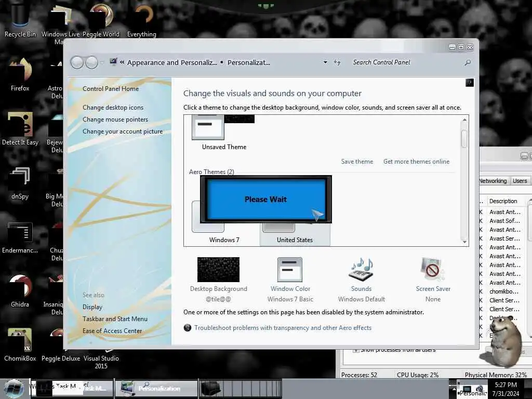Toggle Show processes from all users checkbox
532x399 pixels.
pos(355,350)
